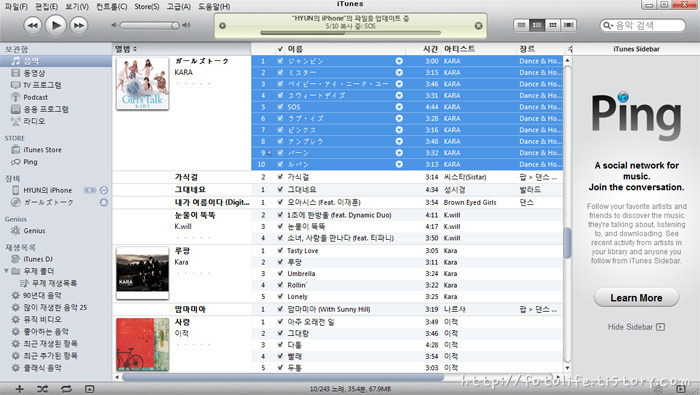This screenshot has width=700, height=395.
Task: Click the sync progress bar
Action: [x=350, y=33]
